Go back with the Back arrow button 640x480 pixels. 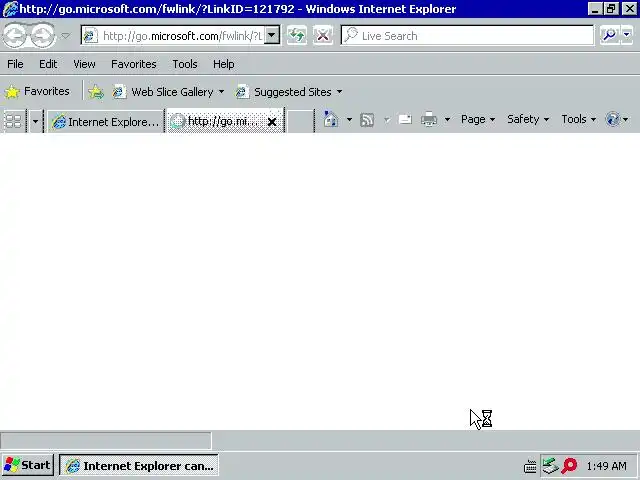pos(15,36)
